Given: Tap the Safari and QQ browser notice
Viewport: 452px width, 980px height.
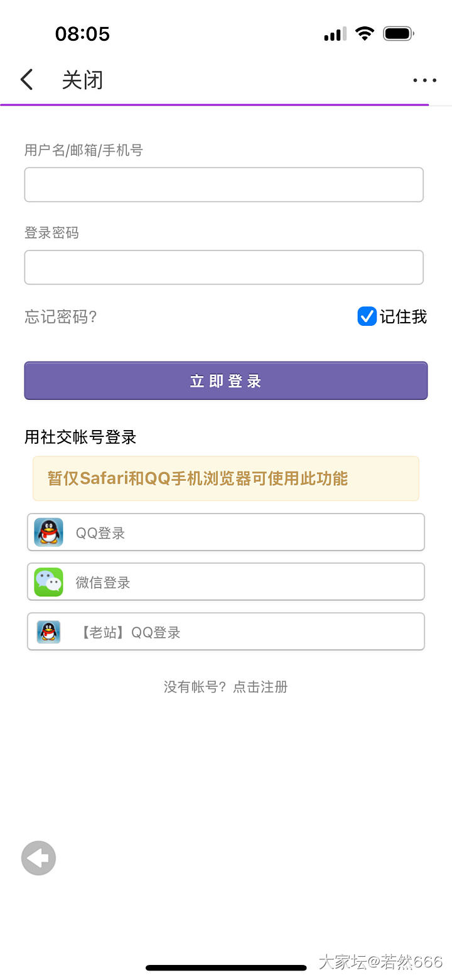Looking at the screenshot, I should click(226, 478).
